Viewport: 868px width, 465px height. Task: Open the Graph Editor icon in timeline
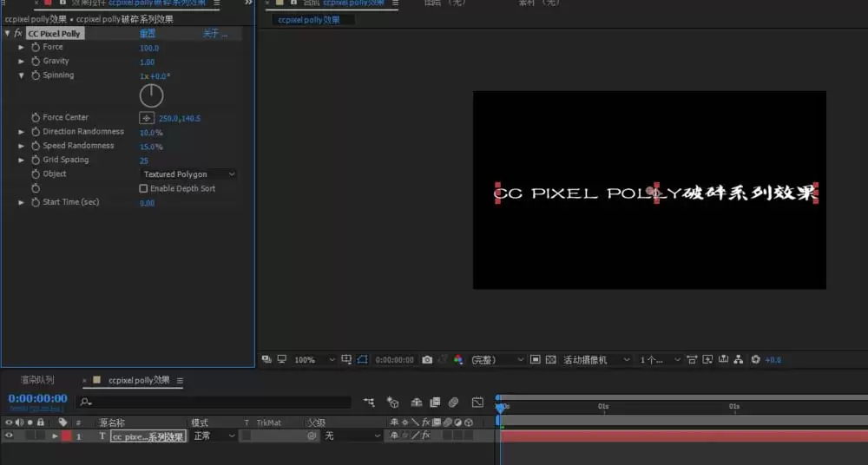(x=477, y=403)
